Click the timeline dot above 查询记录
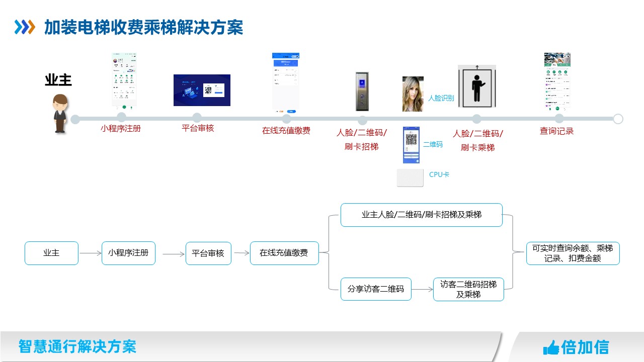Screen dimensions: 644x362 click(559, 119)
